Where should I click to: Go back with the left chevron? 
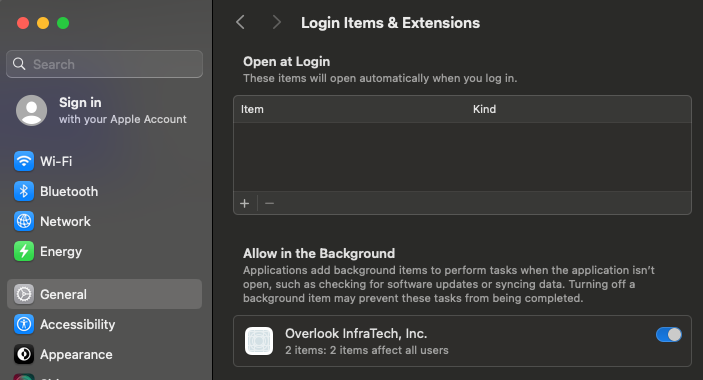click(x=241, y=22)
